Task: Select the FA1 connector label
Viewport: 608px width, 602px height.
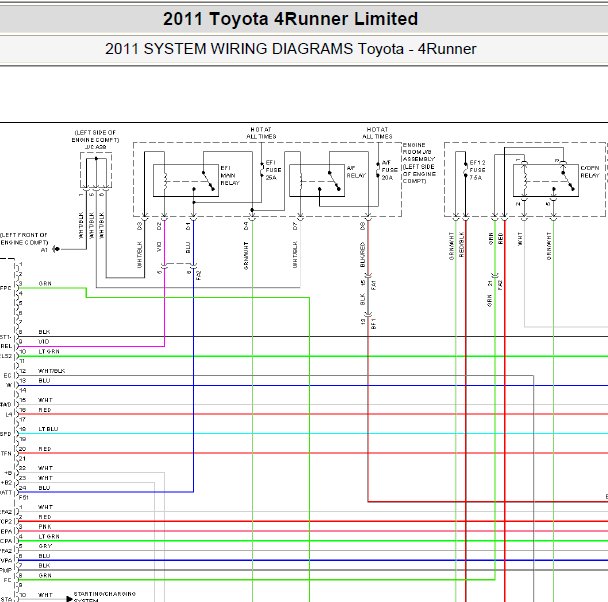Action: coord(373,285)
